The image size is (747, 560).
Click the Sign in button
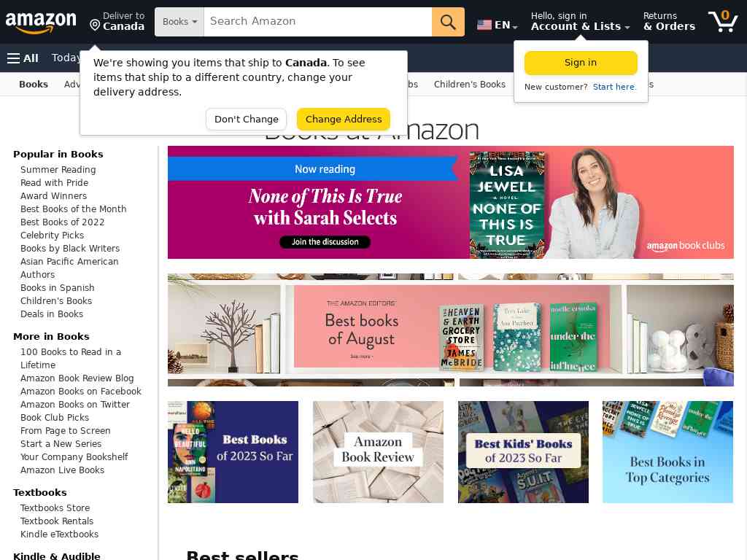click(x=580, y=63)
